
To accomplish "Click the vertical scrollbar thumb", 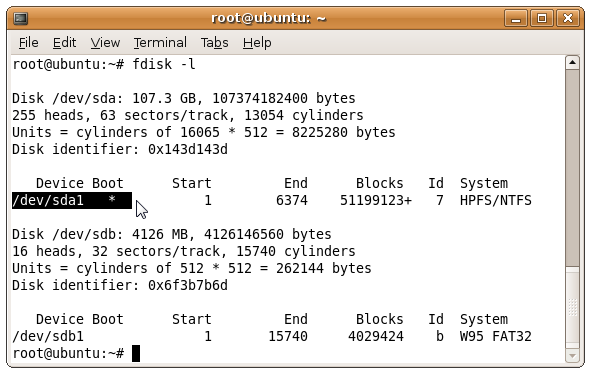I will coord(572,168).
